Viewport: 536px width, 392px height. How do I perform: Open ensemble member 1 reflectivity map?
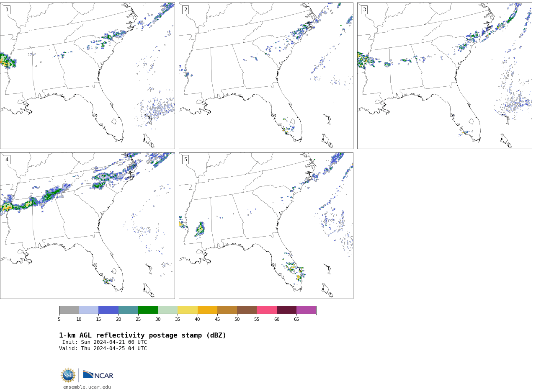point(87,76)
